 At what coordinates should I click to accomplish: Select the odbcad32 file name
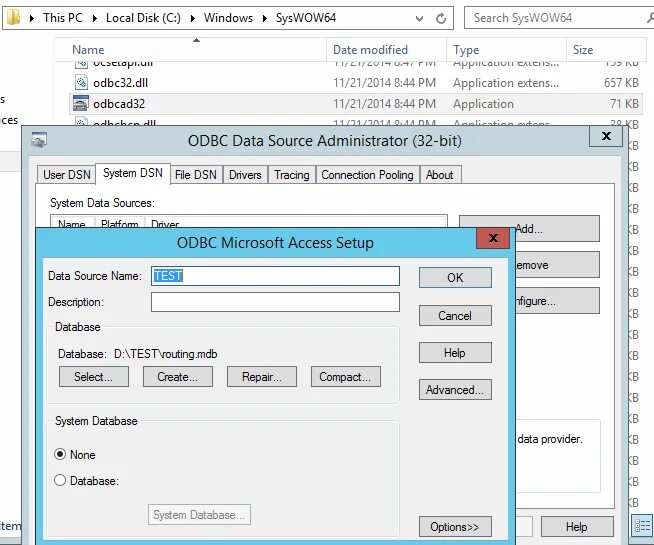pos(119,103)
